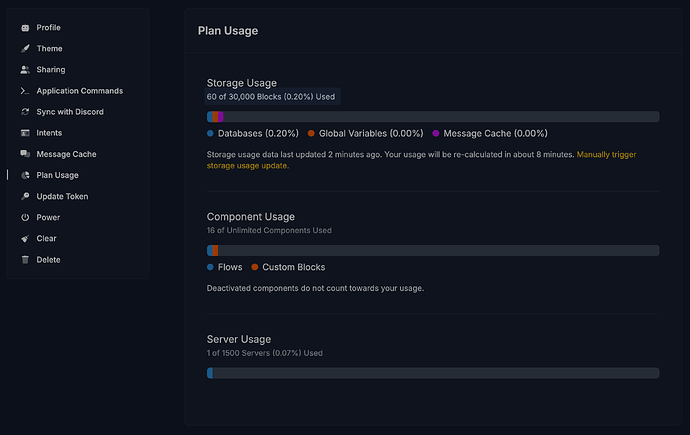Click the Sync with Discord refresh icon
This screenshot has width=690, height=435.
[x=25, y=112]
